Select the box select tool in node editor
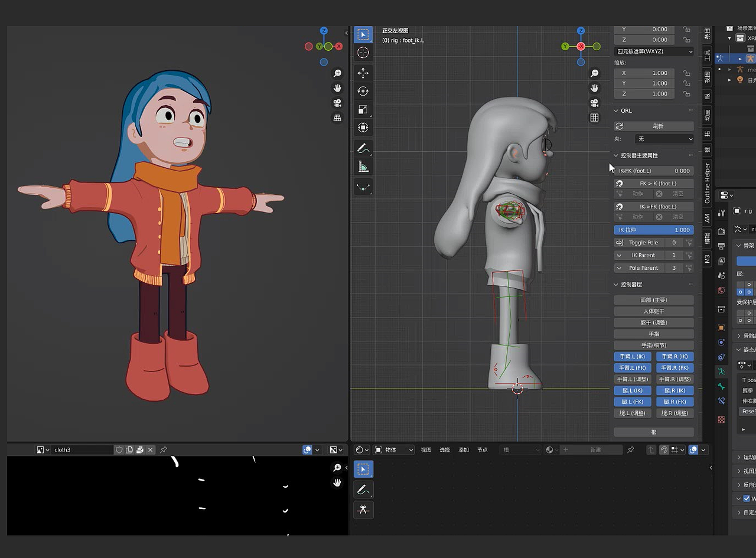 (363, 469)
